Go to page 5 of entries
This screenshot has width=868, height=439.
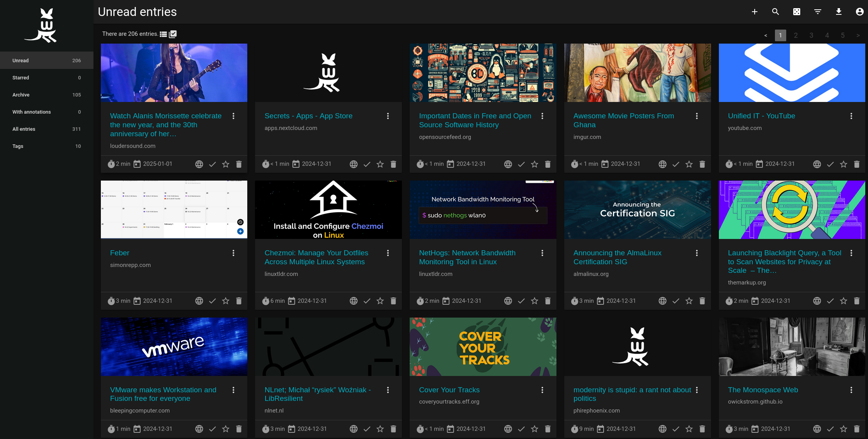tap(843, 35)
